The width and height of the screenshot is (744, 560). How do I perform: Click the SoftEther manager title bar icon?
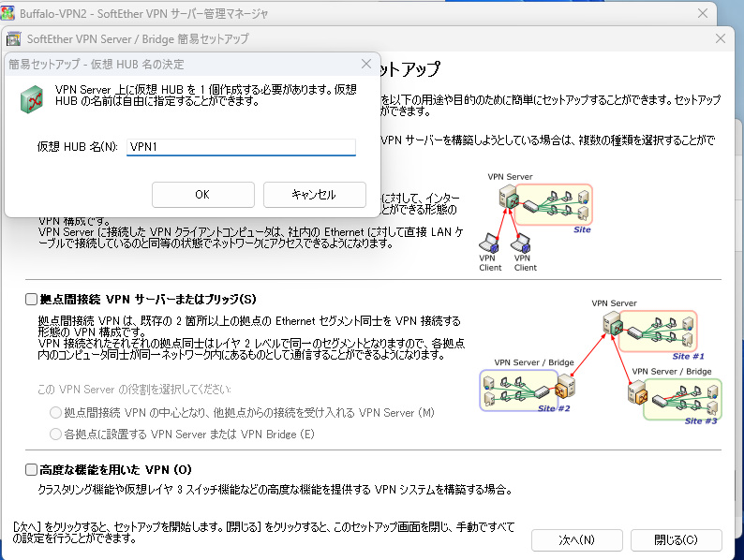click(7, 13)
